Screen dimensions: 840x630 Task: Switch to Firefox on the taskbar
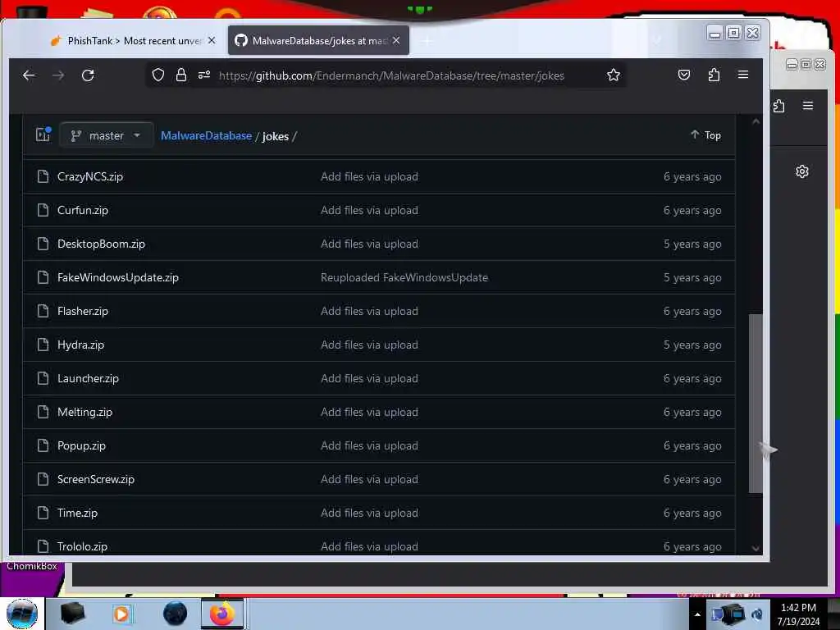[222, 614]
